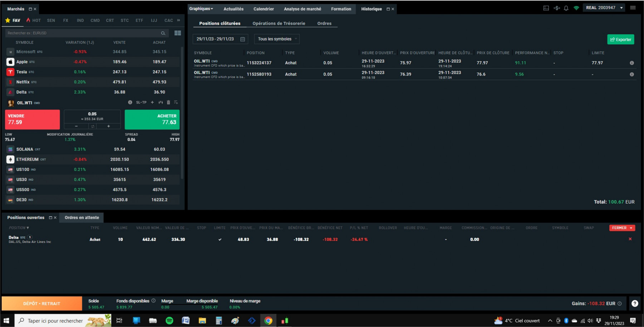The width and height of the screenshot is (644, 327).
Task: Select the HOT market category tab
Action: pos(33,20)
